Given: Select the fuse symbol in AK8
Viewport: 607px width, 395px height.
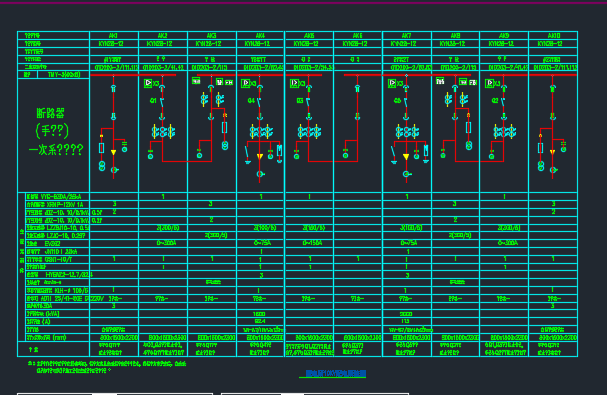Looking at the screenshot, I should pyautogui.click(x=468, y=127).
